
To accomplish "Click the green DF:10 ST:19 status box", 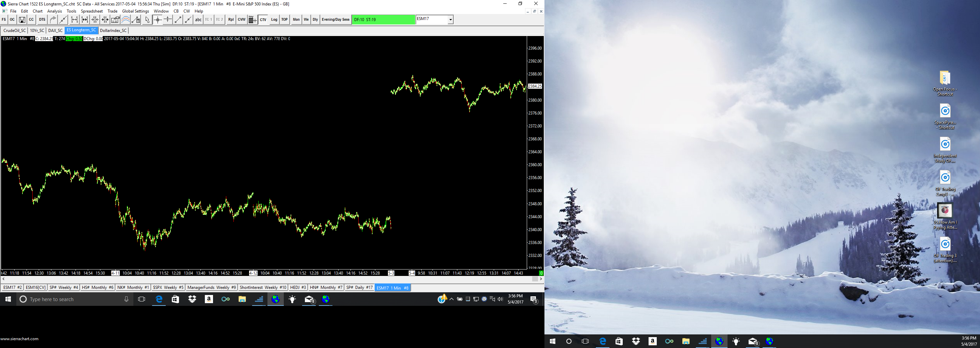I will (383, 20).
